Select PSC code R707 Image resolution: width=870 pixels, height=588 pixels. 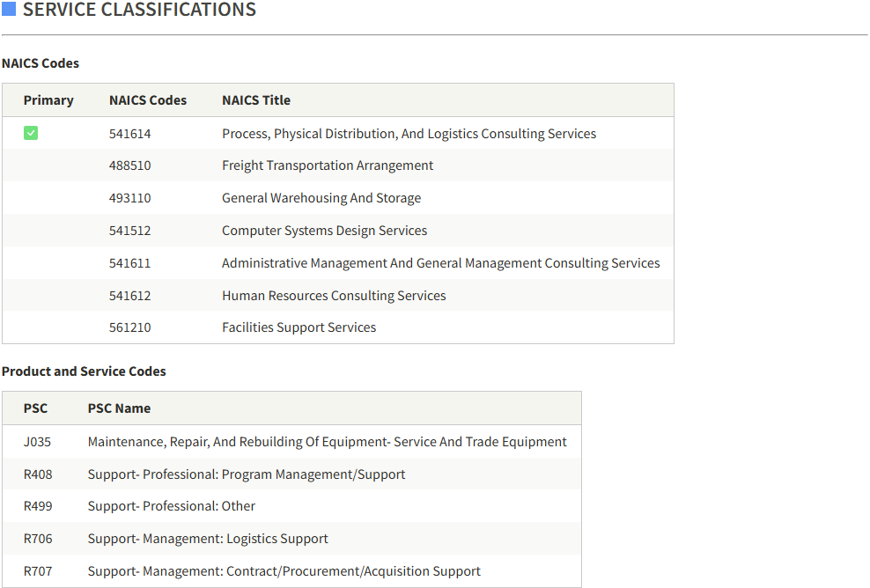click(x=38, y=571)
